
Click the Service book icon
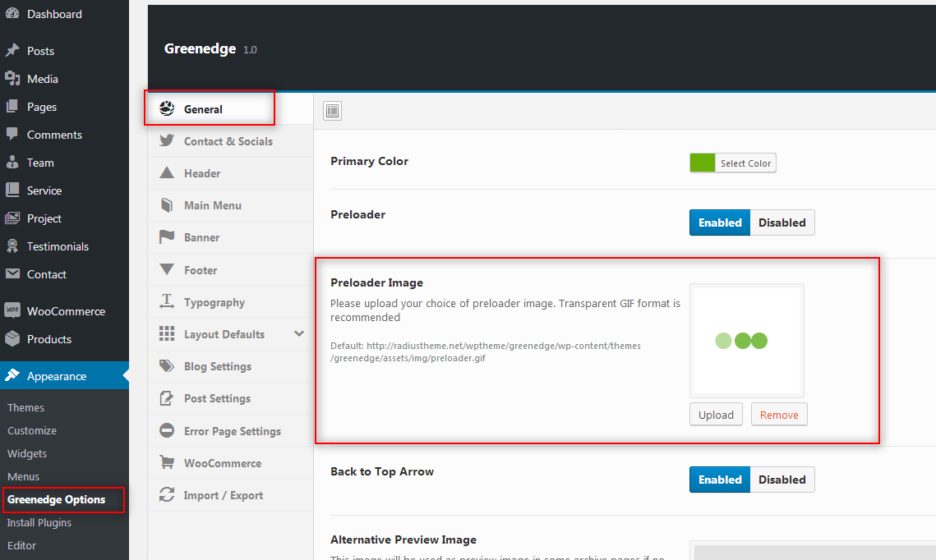coord(12,190)
